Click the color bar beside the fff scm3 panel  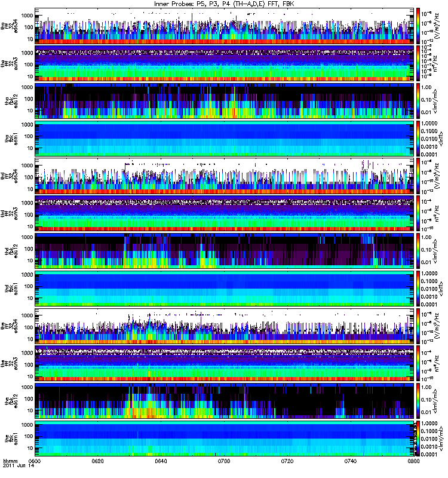[418, 363]
